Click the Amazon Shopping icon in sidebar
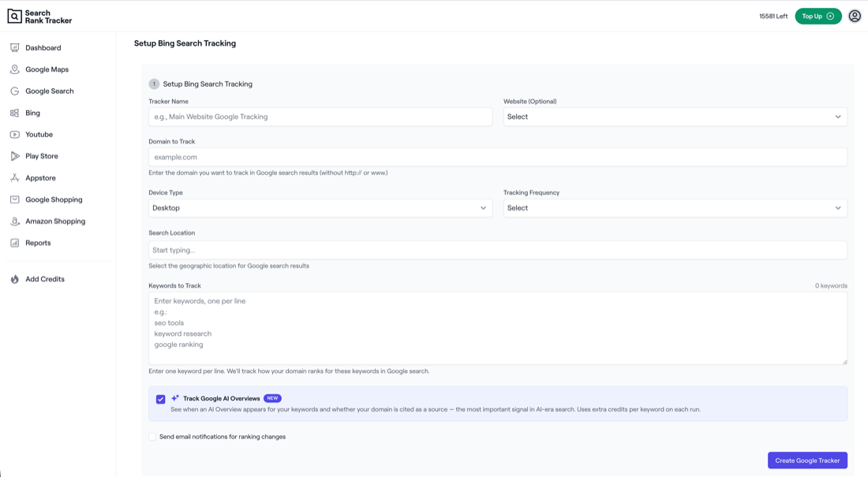Screen dimensions: 868x477 15,221
